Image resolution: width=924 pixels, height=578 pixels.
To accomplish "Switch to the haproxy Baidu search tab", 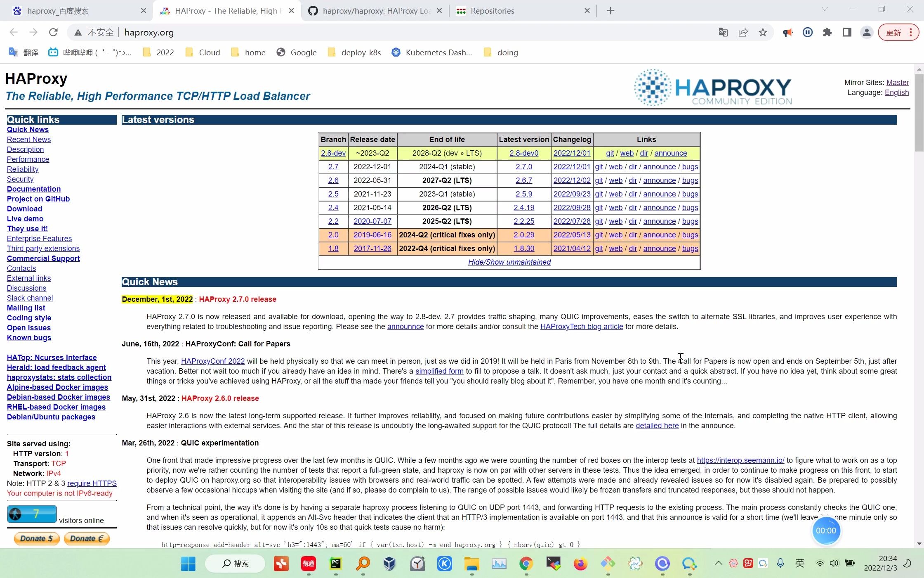I will click(x=76, y=11).
